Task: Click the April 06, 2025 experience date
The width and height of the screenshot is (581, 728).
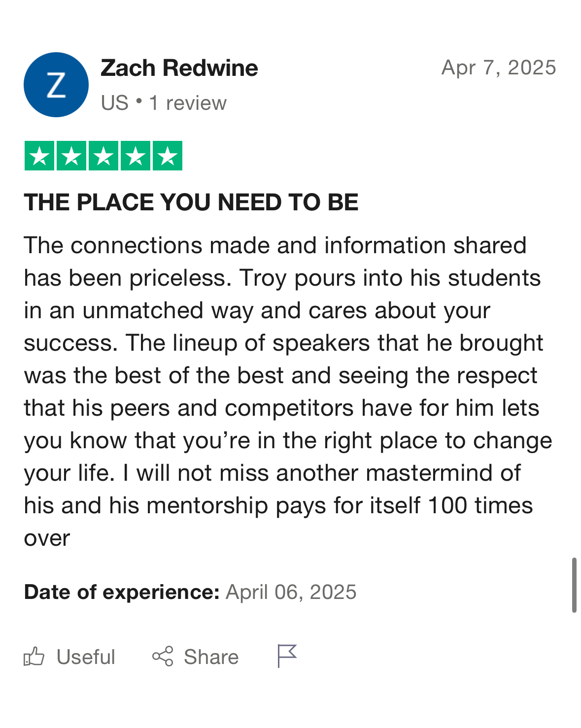Action: coord(291,592)
